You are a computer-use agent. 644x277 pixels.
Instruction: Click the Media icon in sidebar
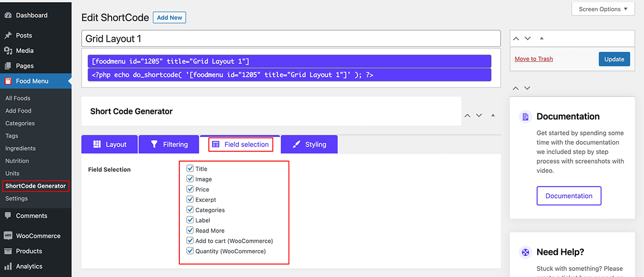point(8,50)
